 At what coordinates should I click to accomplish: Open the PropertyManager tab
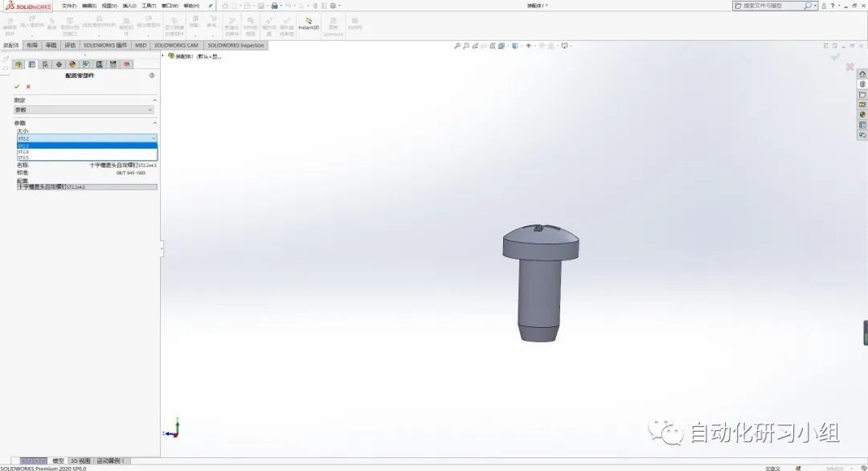click(32, 64)
